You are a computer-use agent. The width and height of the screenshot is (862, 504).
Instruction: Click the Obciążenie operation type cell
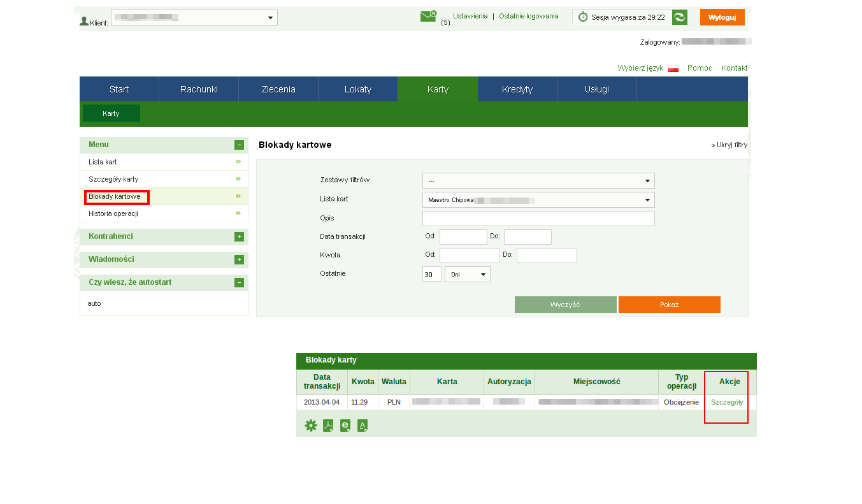pyautogui.click(x=681, y=402)
